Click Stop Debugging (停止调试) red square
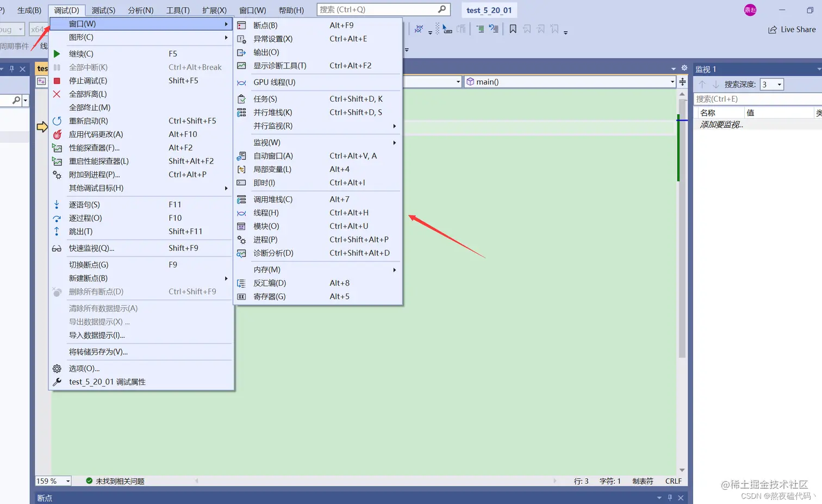The width and height of the screenshot is (822, 504). click(141, 80)
